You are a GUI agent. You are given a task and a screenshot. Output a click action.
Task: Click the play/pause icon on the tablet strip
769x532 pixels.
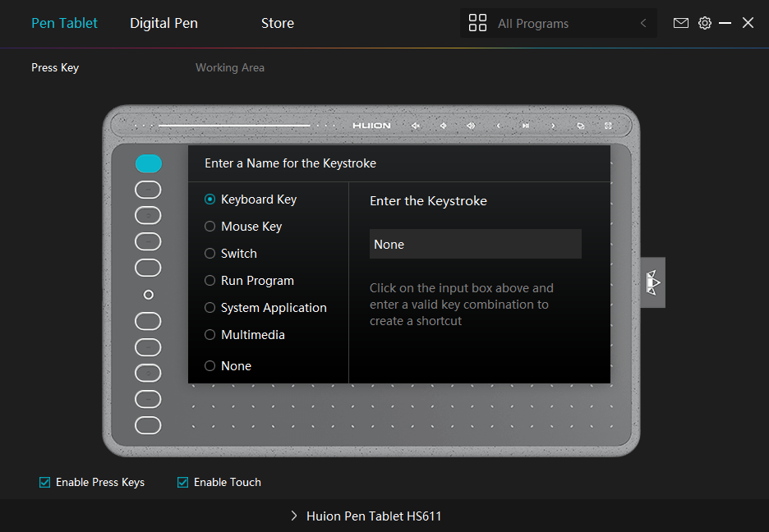(x=526, y=126)
